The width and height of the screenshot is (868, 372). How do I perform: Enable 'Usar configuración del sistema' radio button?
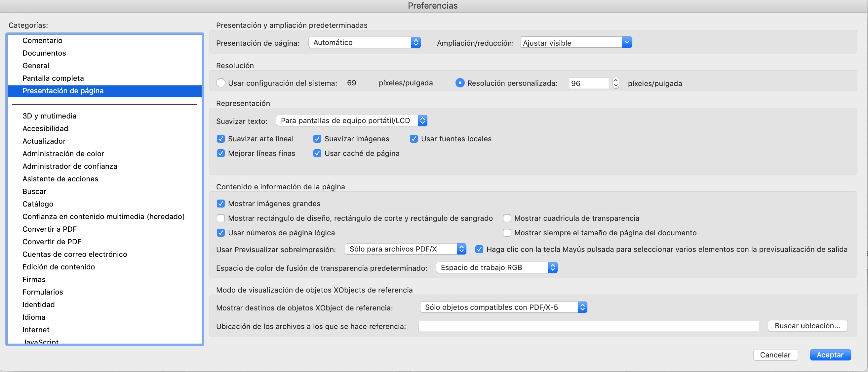point(221,83)
